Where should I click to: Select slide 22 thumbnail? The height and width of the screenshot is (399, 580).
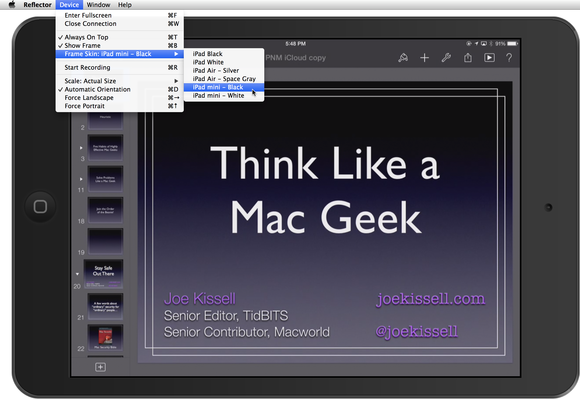point(105,338)
